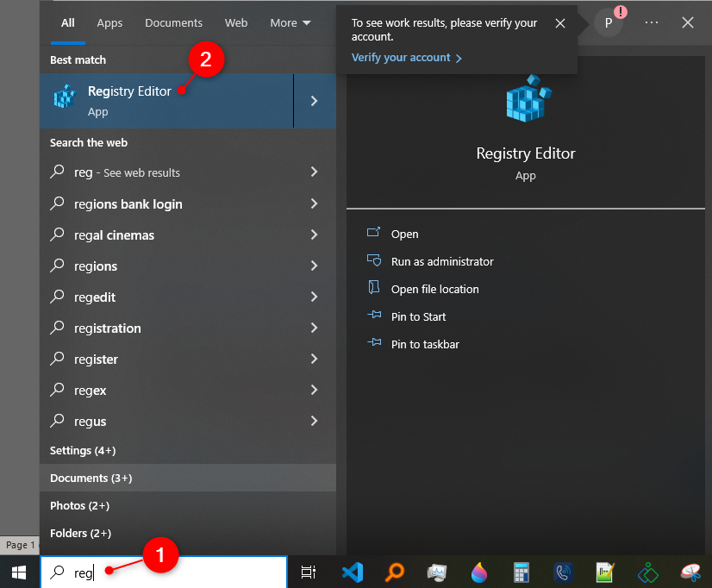Click the Open action icon
Viewport: 712px width, 588px height.
pyautogui.click(x=374, y=233)
